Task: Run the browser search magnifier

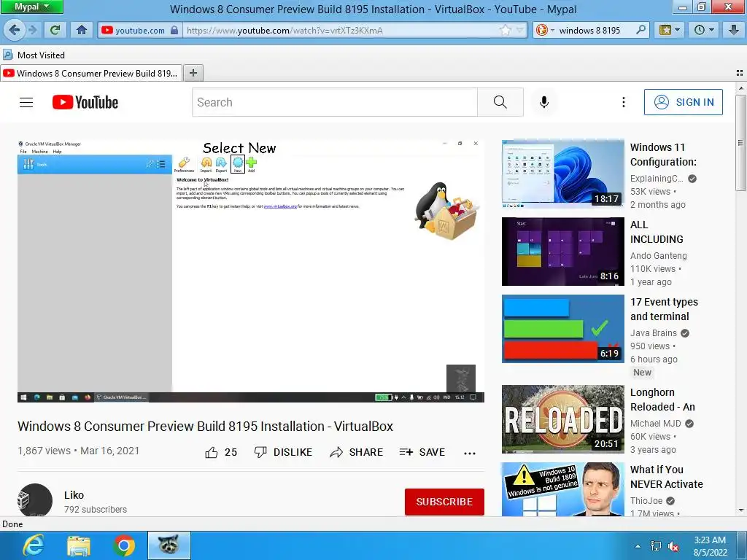Action: click(641, 31)
